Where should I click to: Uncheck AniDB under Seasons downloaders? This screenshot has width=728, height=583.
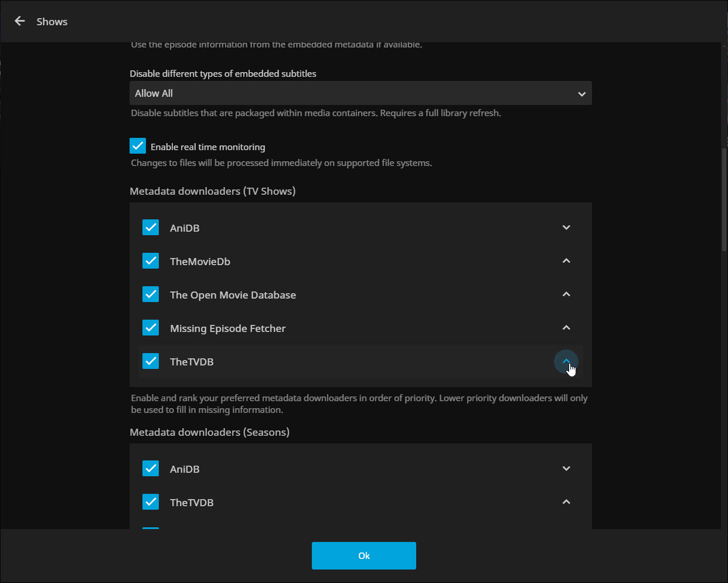151,469
